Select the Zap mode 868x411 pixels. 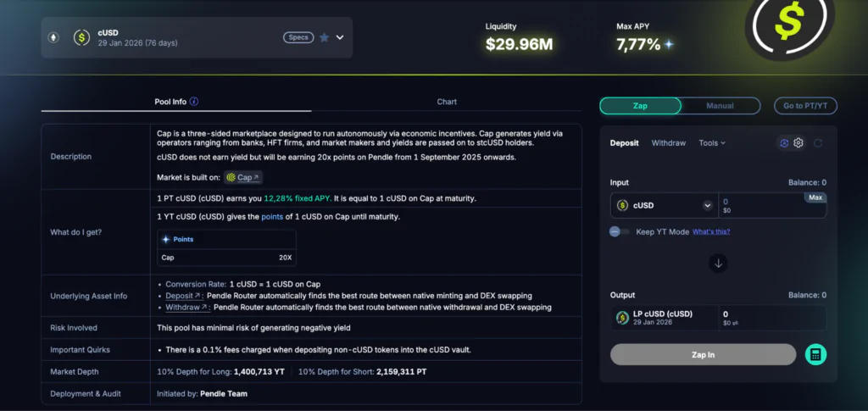640,106
